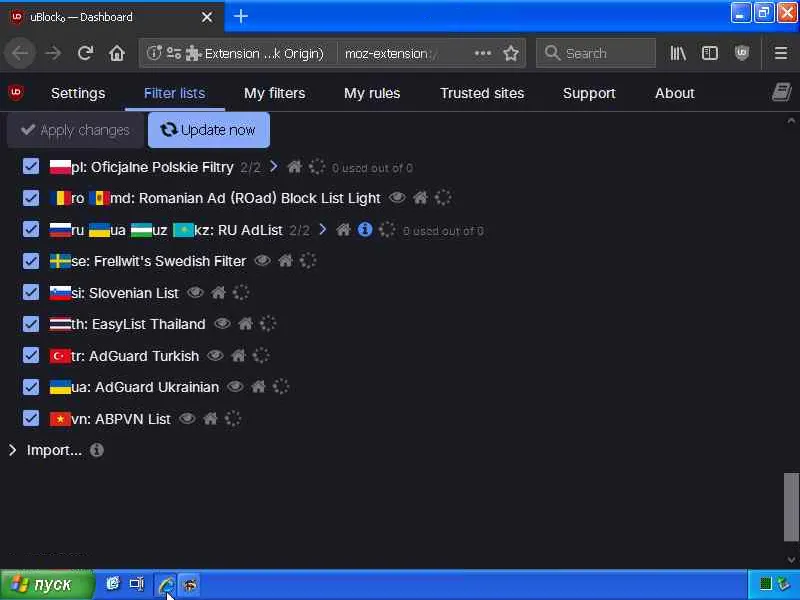The width and height of the screenshot is (800, 600).
Task: Uncheck Romanian Ad Block List Light checkbox
Action: pos(31,198)
